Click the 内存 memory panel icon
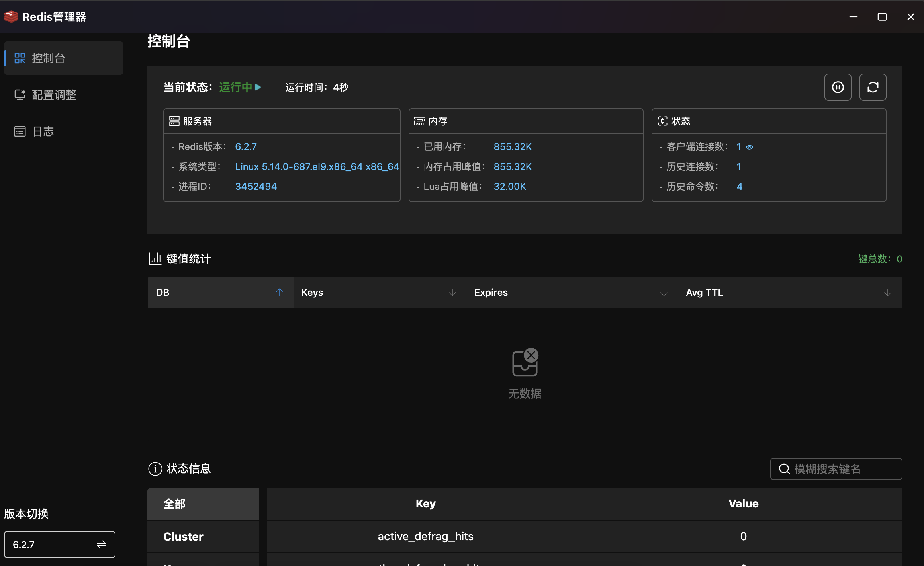Image resolution: width=924 pixels, height=566 pixels. pyautogui.click(x=420, y=121)
